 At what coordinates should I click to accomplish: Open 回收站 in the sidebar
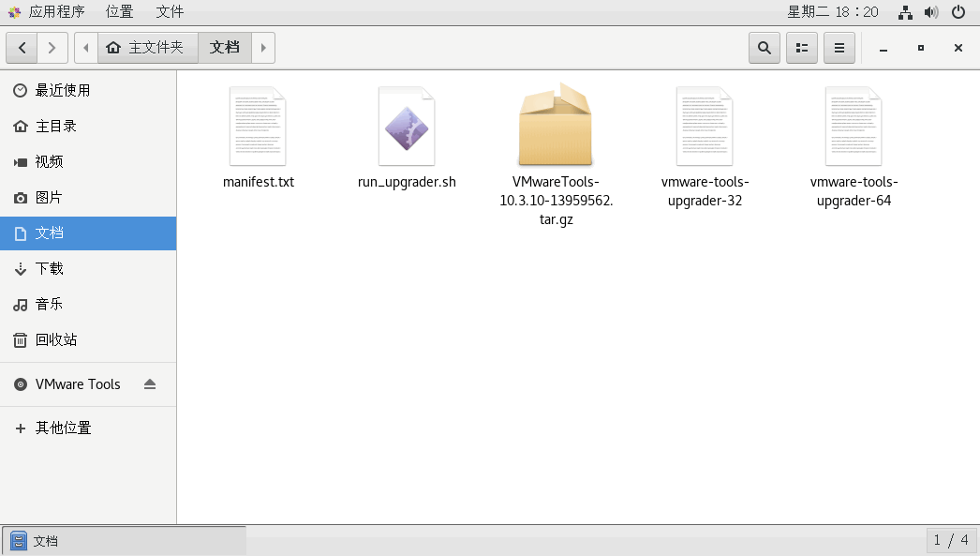click(x=88, y=340)
